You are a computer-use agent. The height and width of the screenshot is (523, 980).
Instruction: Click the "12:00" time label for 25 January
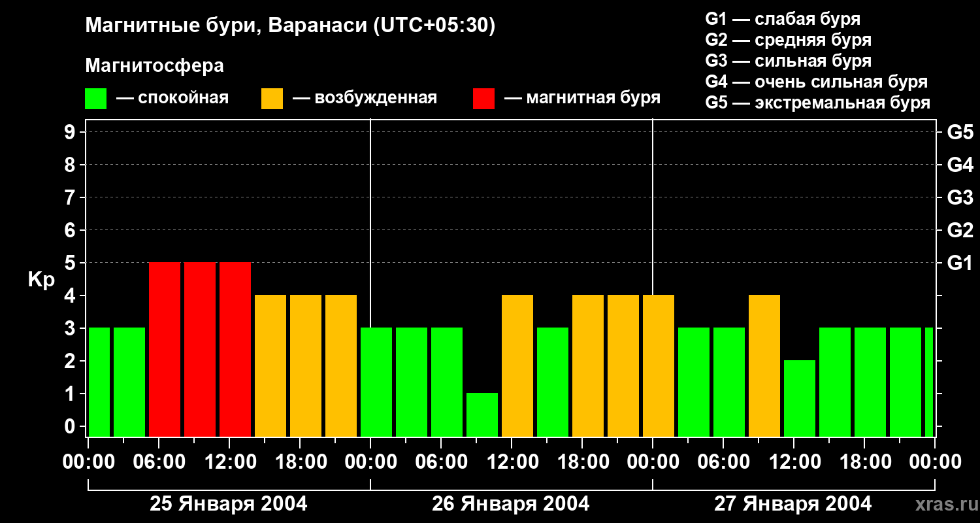pyautogui.click(x=229, y=462)
